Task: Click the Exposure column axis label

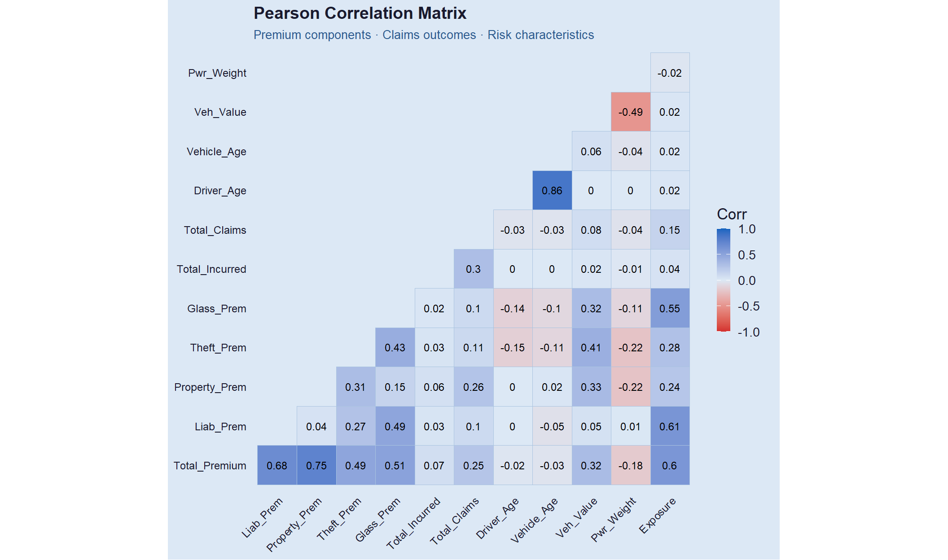Action: click(658, 515)
